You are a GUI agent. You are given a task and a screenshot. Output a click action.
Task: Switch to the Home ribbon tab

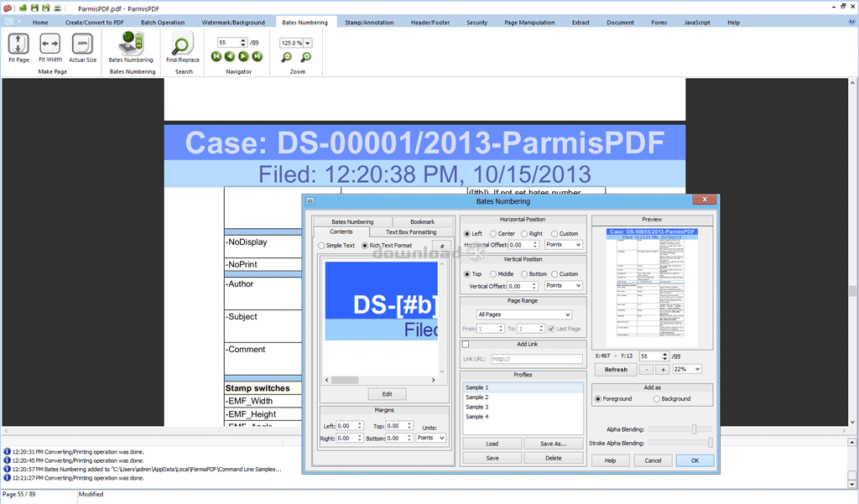point(40,23)
